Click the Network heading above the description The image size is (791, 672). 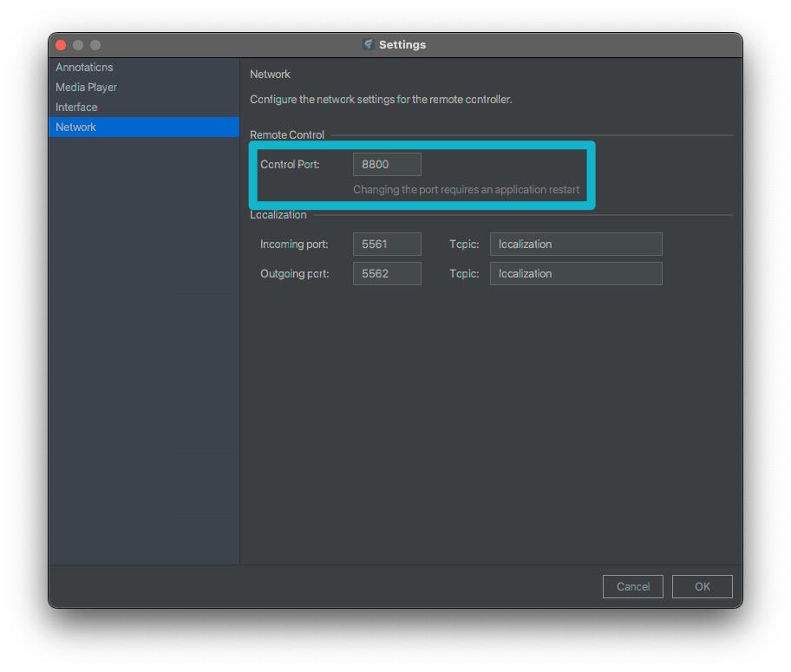(270, 75)
